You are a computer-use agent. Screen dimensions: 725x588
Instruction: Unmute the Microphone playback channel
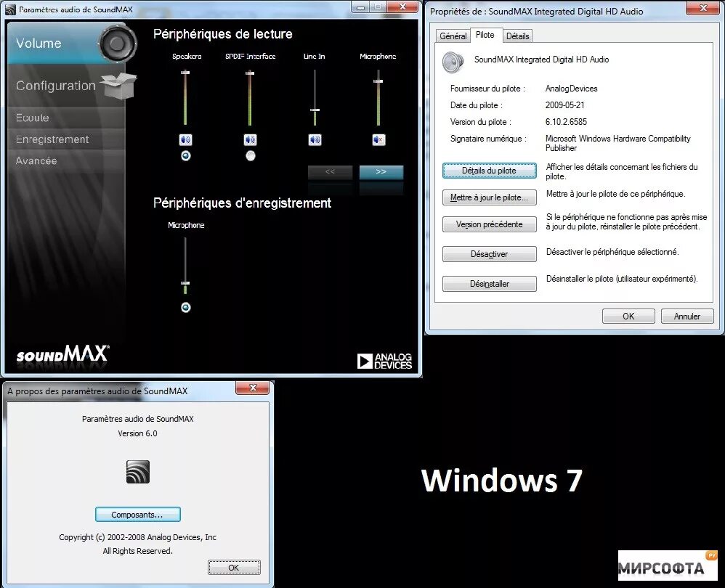coord(378,139)
